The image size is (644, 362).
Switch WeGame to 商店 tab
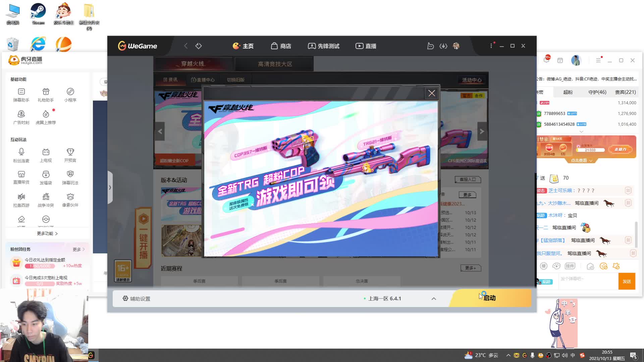click(281, 46)
